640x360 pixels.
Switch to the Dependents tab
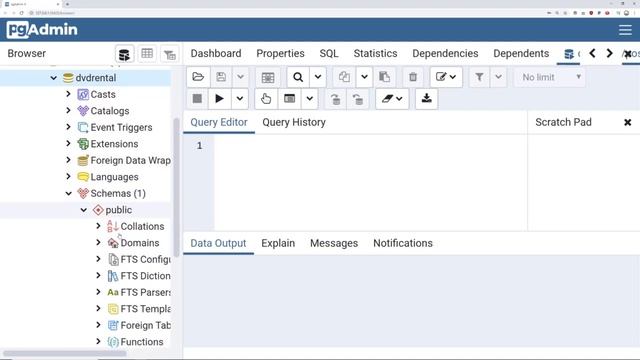pos(521,53)
